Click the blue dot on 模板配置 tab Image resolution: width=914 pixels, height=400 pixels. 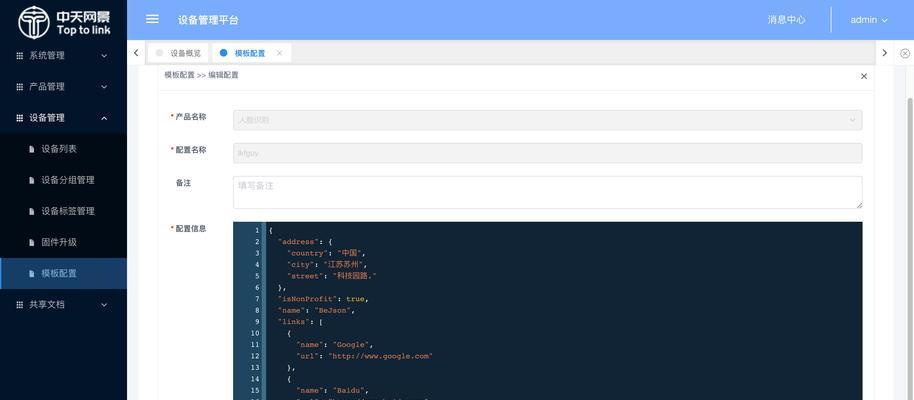click(224, 52)
